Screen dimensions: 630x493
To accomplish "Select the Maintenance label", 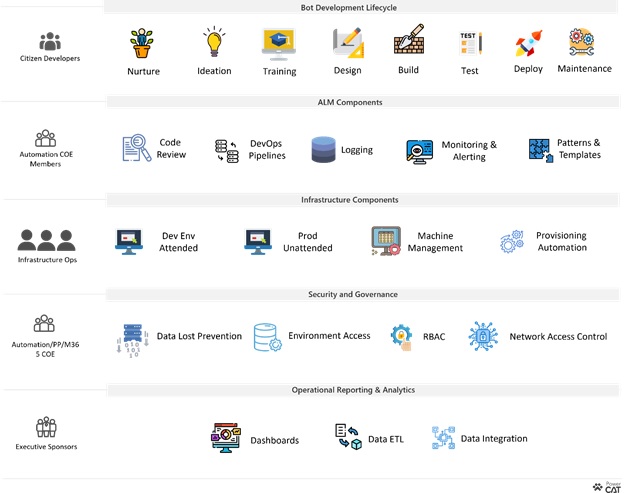I will pos(585,69).
